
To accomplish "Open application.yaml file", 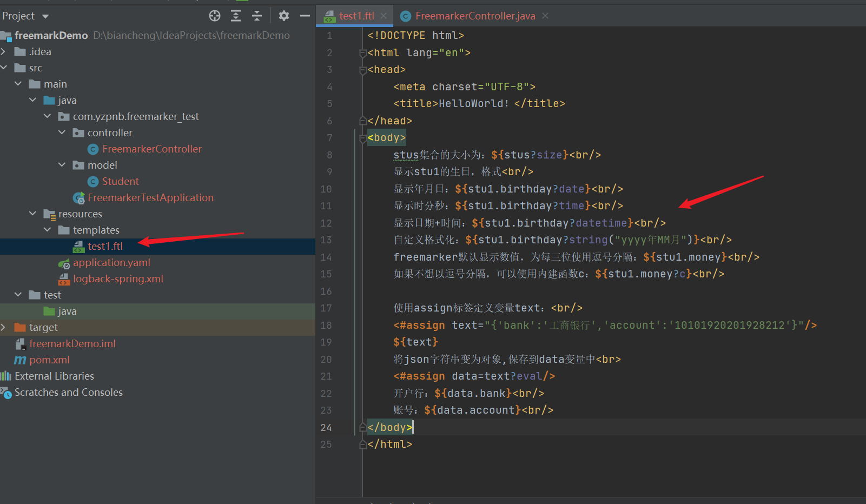I will [111, 262].
